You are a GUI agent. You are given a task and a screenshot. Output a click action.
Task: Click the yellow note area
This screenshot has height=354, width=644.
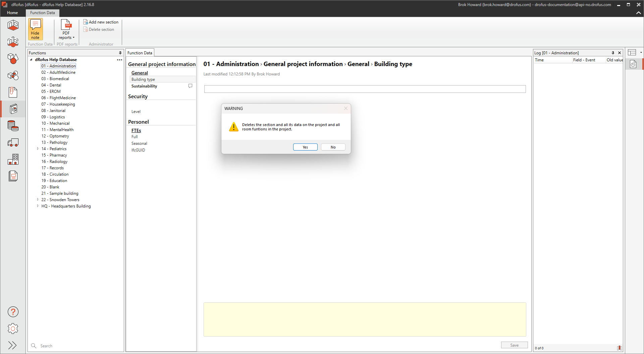coord(365,319)
